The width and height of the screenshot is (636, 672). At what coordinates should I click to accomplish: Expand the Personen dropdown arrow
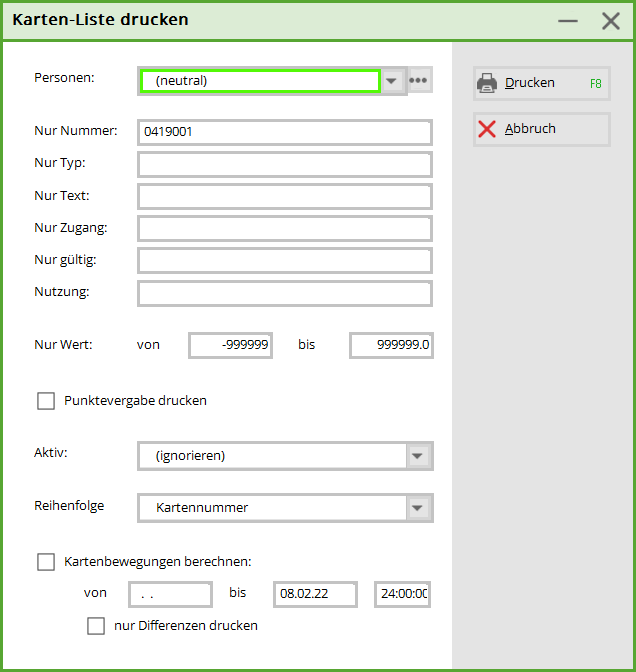click(393, 81)
